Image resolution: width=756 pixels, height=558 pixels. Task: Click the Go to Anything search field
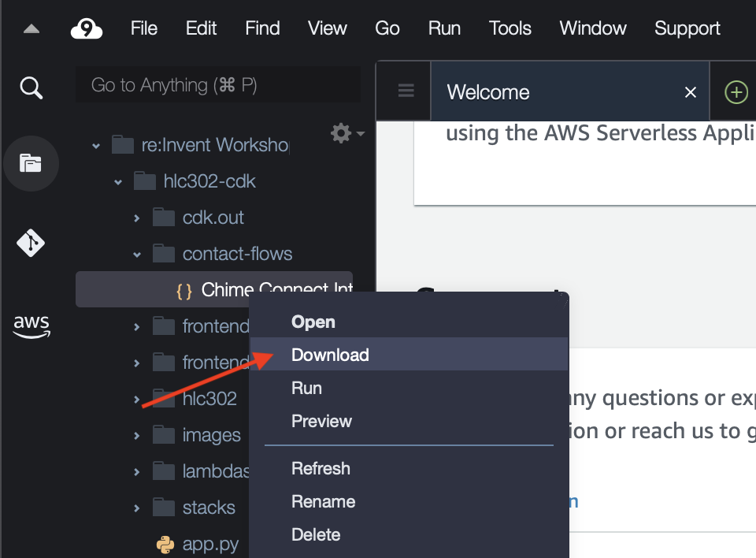click(x=218, y=85)
